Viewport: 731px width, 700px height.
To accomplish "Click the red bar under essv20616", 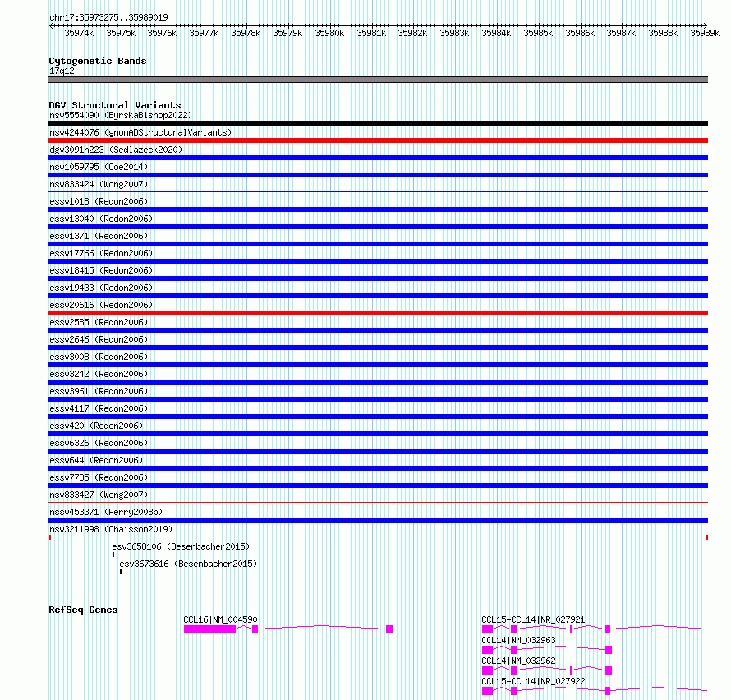I will [x=378, y=313].
